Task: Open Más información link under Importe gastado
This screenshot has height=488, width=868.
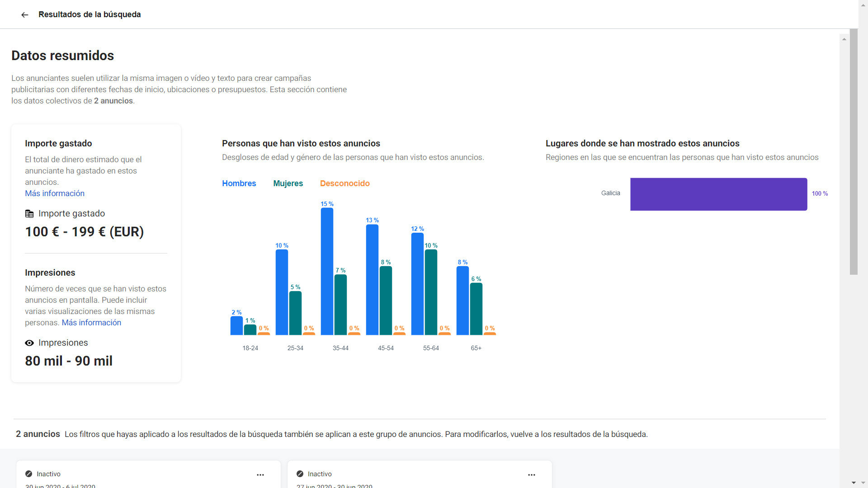Action: coord(55,193)
